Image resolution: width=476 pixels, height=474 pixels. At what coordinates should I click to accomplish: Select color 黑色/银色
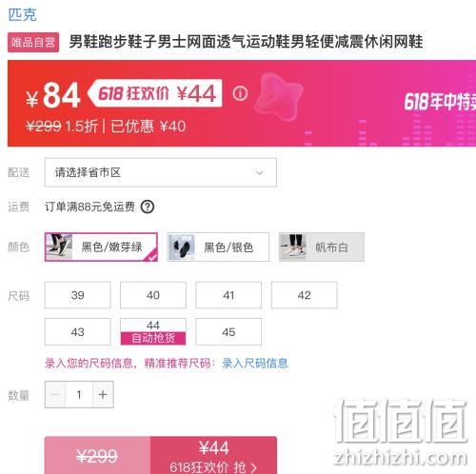click(218, 247)
